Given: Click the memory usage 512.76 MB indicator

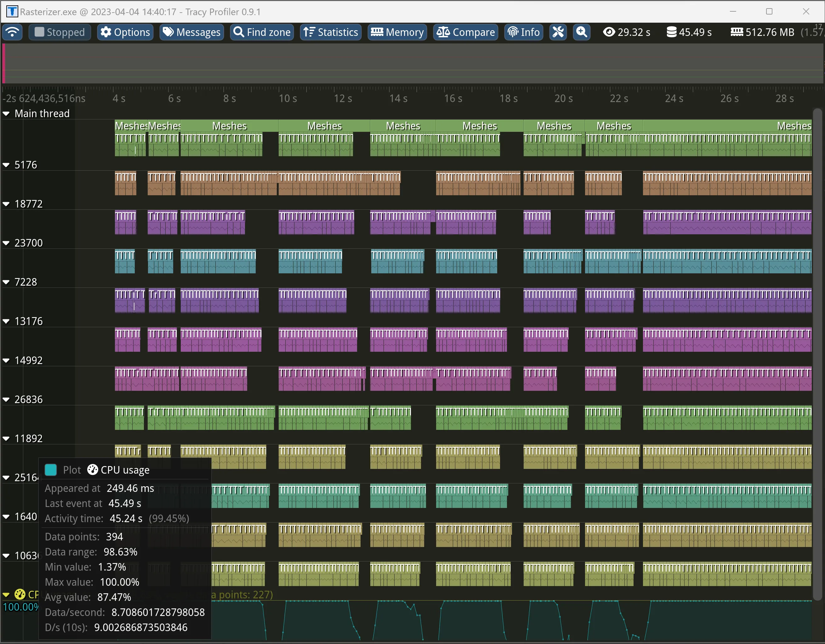Looking at the screenshot, I should [x=763, y=32].
